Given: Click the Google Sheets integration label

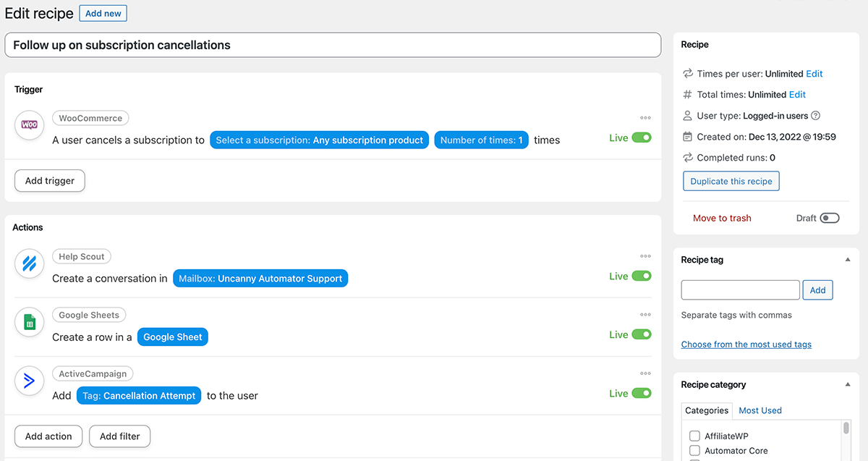Looking at the screenshot, I should pos(89,315).
